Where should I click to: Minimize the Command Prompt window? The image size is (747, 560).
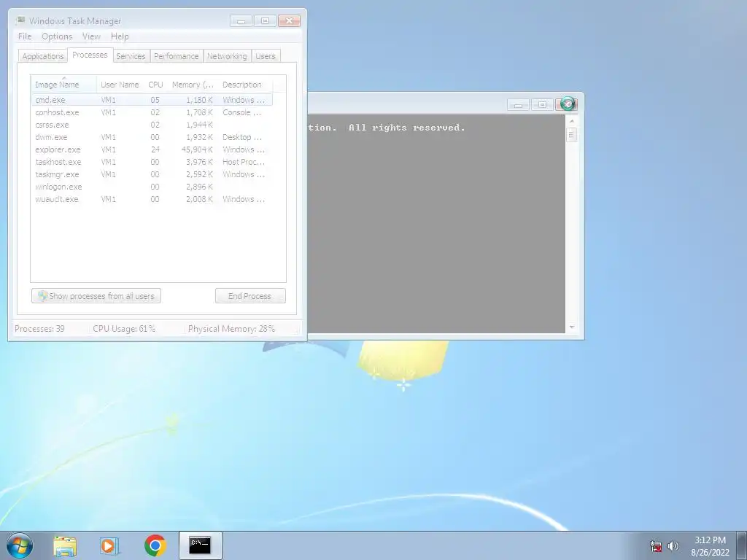(x=519, y=105)
